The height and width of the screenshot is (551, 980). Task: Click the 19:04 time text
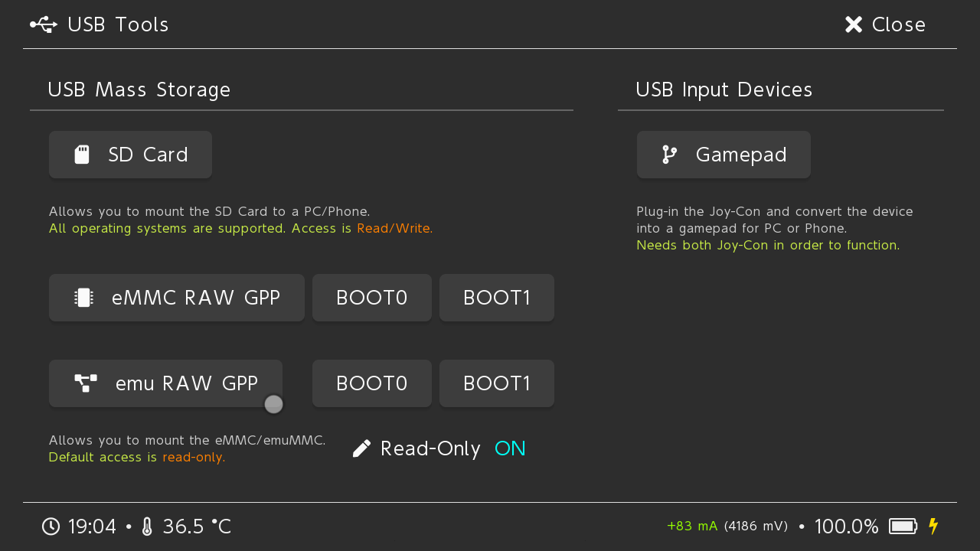[92, 527]
